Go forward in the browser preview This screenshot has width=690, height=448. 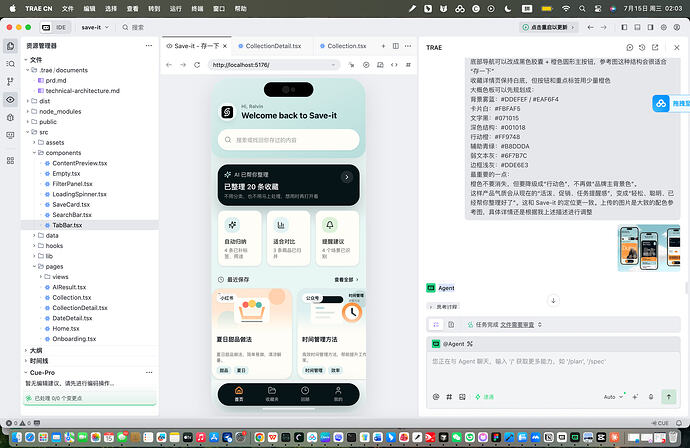183,65
